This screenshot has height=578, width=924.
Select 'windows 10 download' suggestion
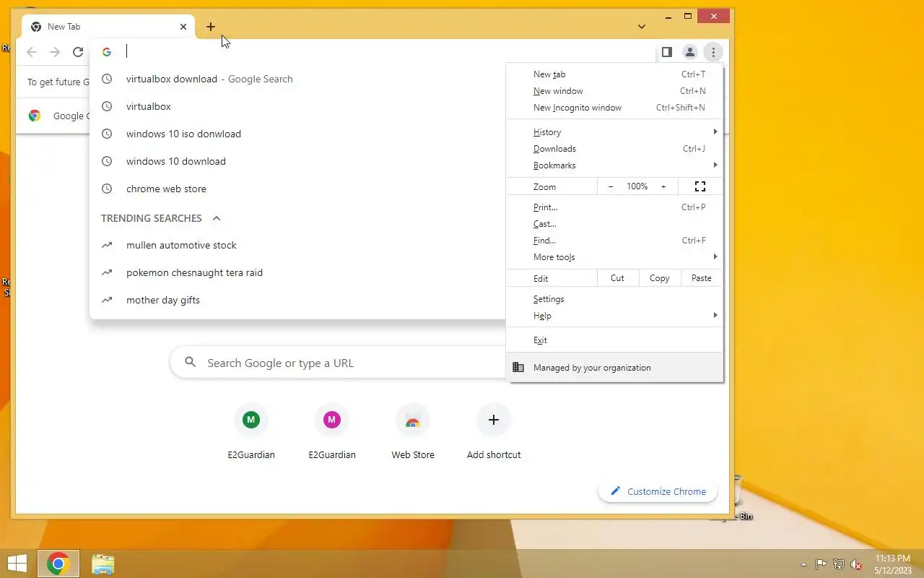coord(297,161)
